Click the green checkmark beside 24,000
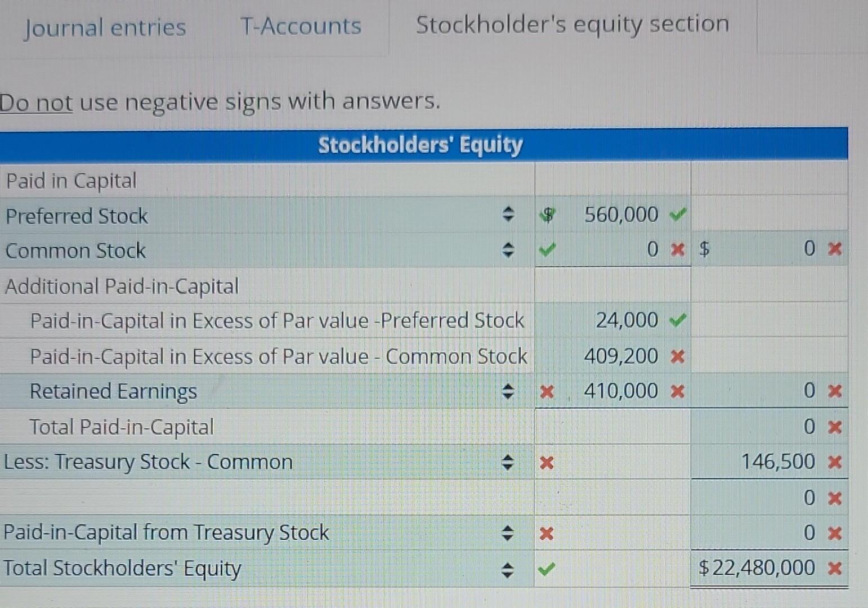 (678, 320)
